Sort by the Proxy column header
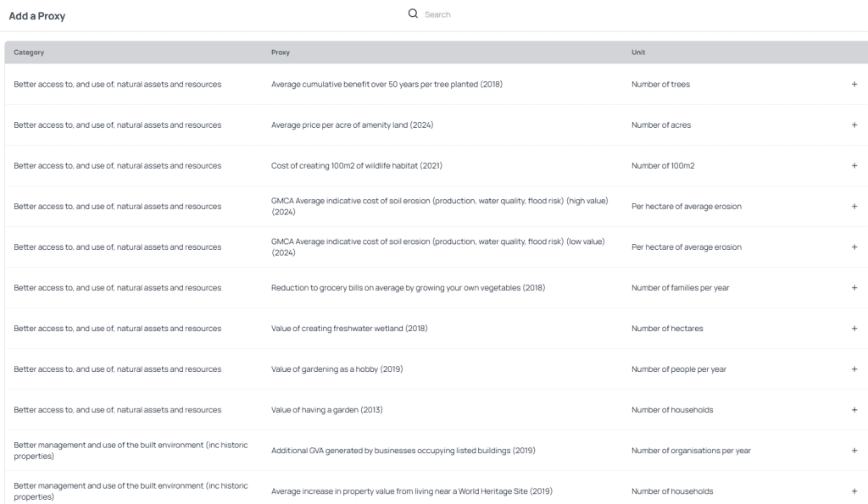Screen dimensions: 868x504 pyautogui.click(x=281, y=53)
